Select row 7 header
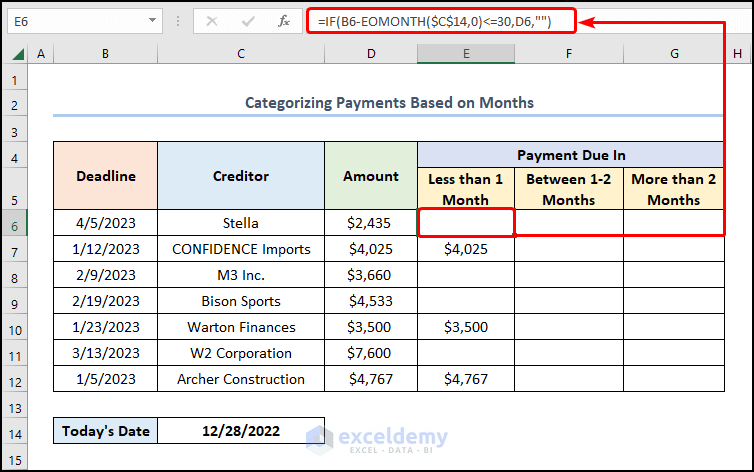Viewport: 754px width, 472px height. 14,251
